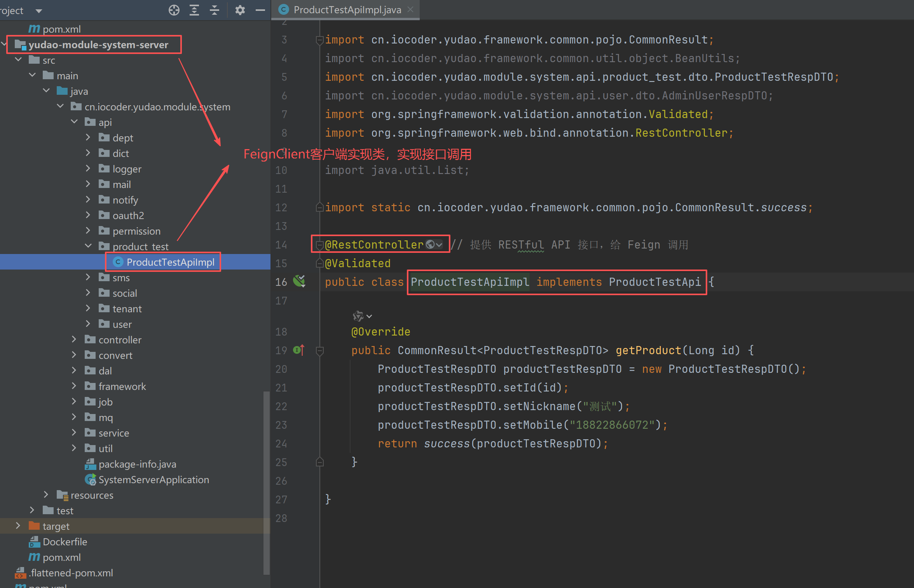Click the Collapse All toolbar icon
This screenshot has height=588, width=914.
[x=215, y=10]
